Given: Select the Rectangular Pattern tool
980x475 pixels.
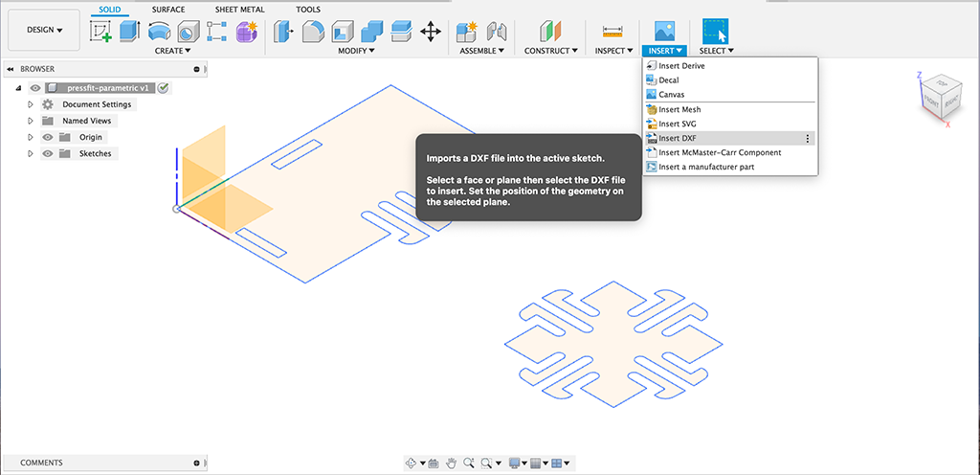Looking at the screenshot, I should 217,32.
